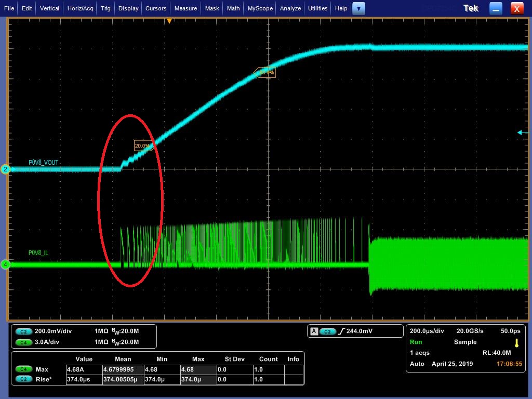
Task: Open the Display menu
Action: tap(128, 8)
